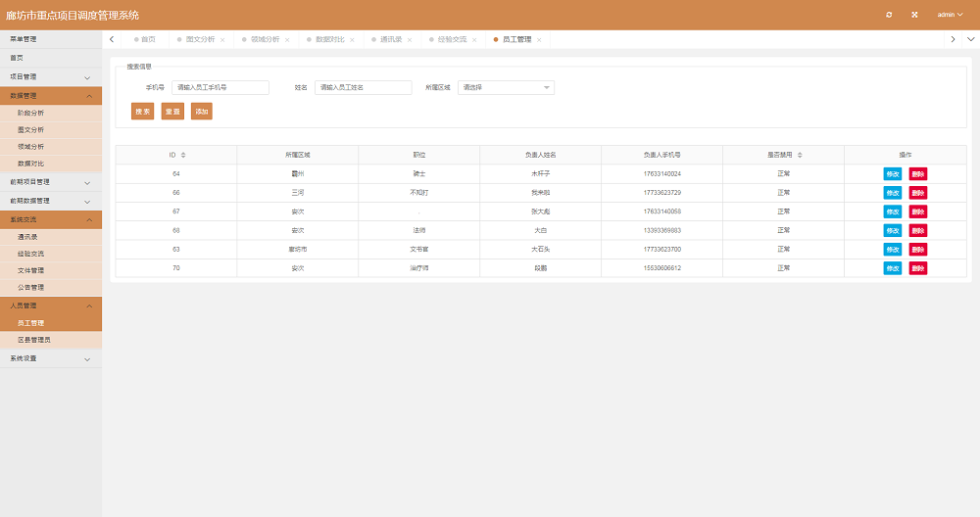Image resolution: width=980 pixels, height=517 pixels.
Task: Click the 添加 button
Action: [x=201, y=112]
